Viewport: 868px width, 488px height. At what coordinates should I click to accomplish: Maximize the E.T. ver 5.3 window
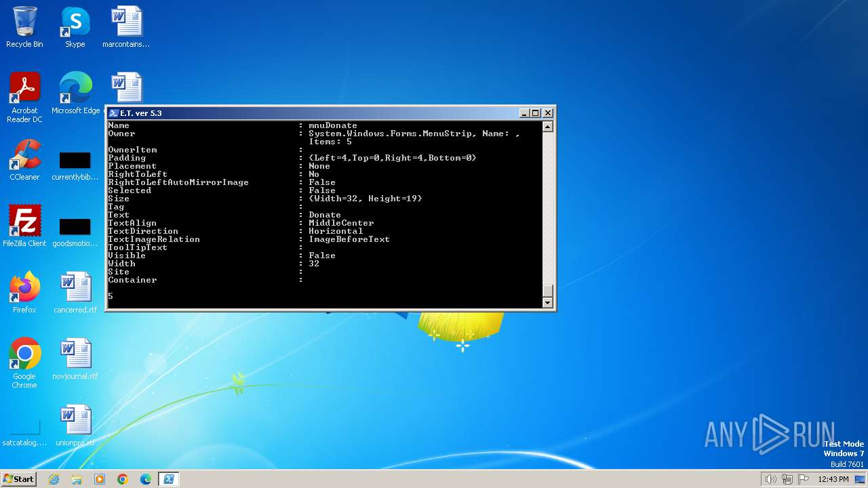pos(536,113)
